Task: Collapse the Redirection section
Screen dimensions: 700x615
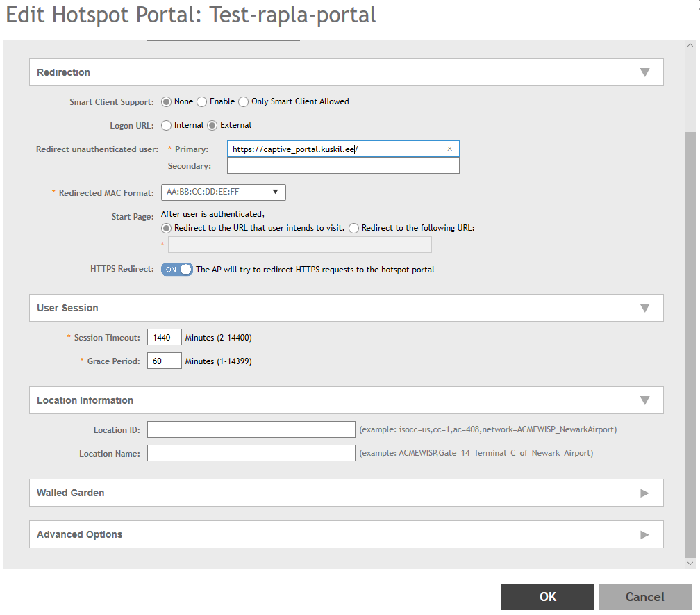Action: [644, 72]
